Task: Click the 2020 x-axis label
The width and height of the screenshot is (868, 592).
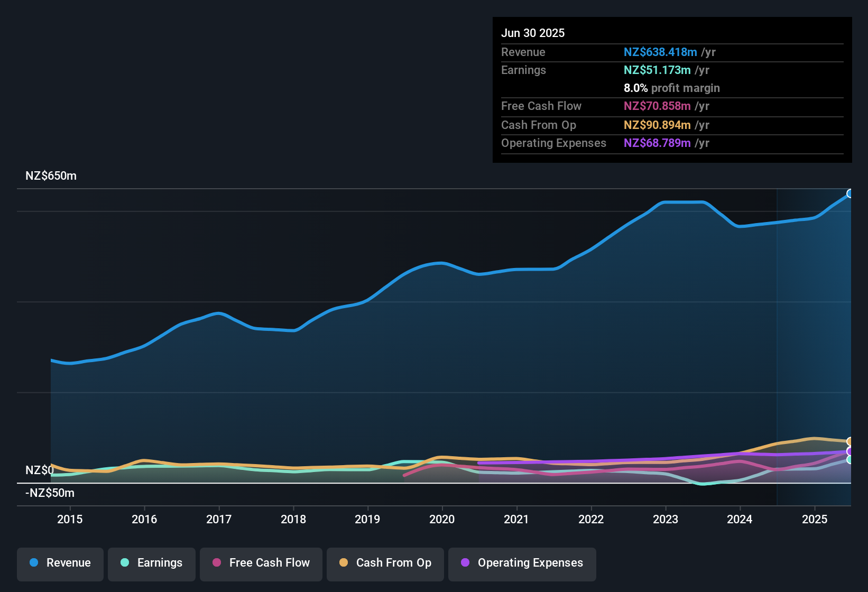Action: [442, 519]
